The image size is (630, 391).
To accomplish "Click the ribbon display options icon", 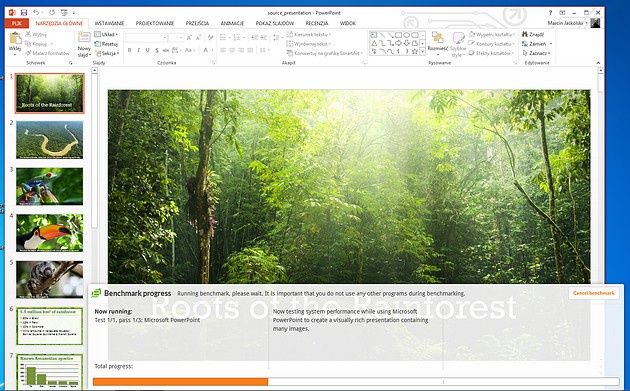I will (x=562, y=13).
